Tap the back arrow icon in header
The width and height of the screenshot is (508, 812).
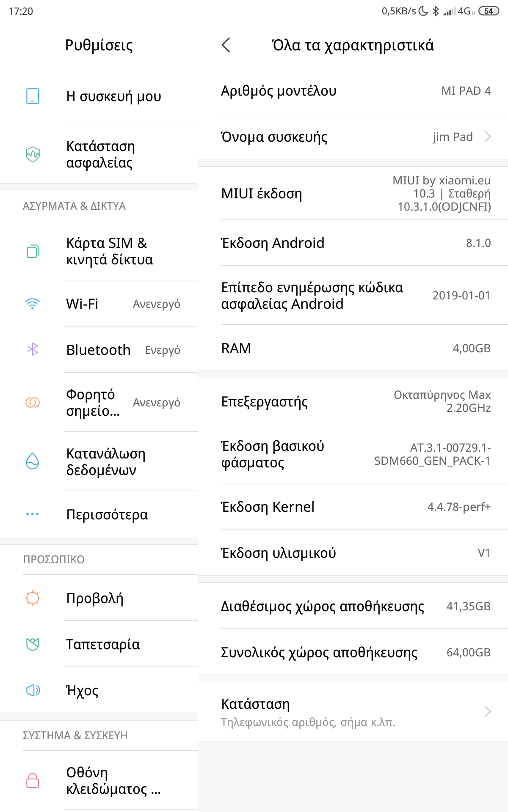[226, 45]
